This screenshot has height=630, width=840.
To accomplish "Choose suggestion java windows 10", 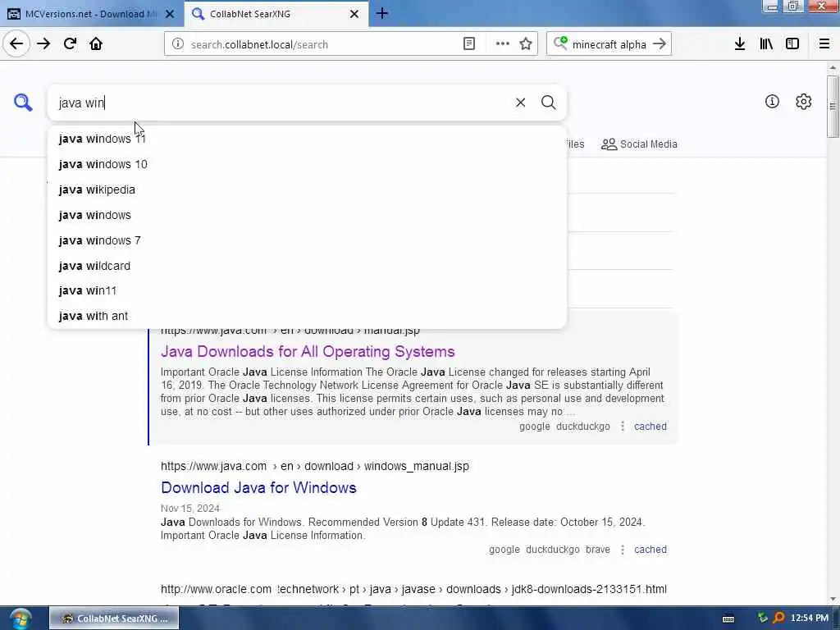I will coord(307,164).
